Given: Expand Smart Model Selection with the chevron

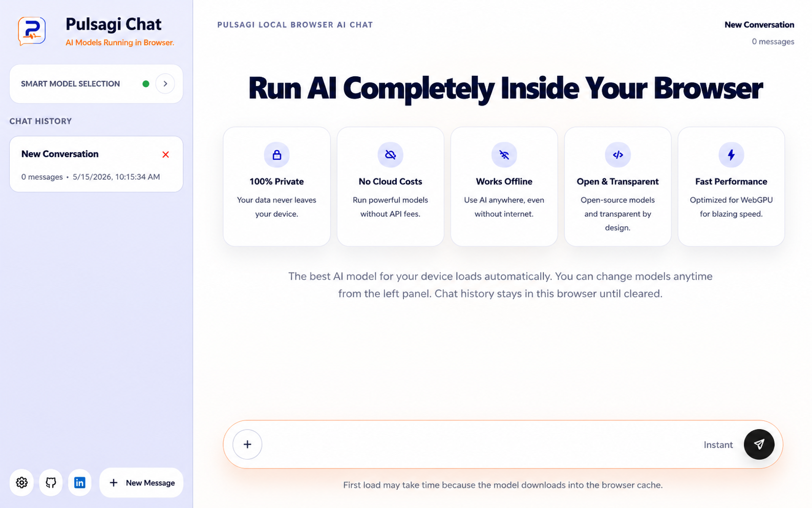Looking at the screenshot, I should tap(165, 83).
